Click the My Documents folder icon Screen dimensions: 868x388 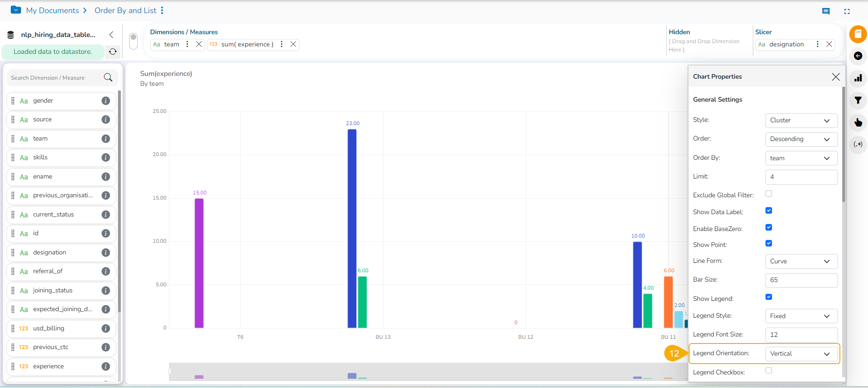16,10
